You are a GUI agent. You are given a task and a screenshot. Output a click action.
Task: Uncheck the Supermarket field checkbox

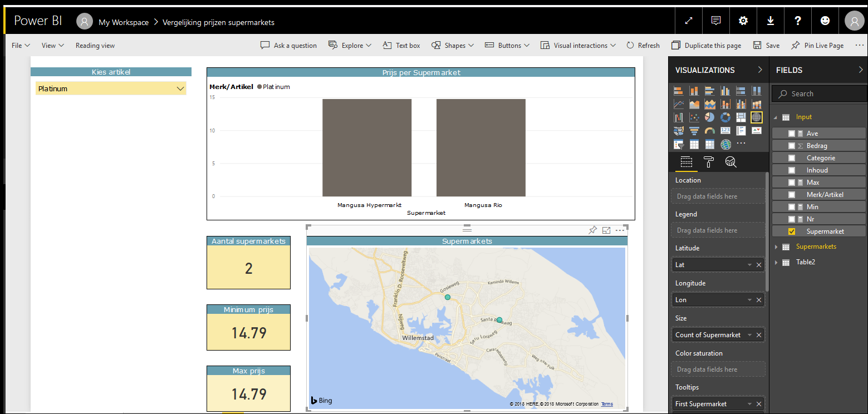pyautogui.click(x=792, y=231)
